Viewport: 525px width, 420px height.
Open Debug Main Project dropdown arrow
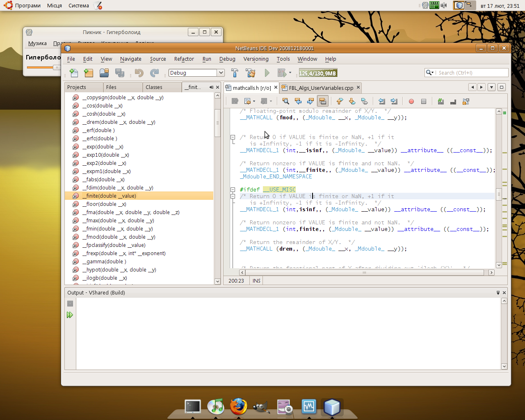pyautogui.click(x=290, y=73)
